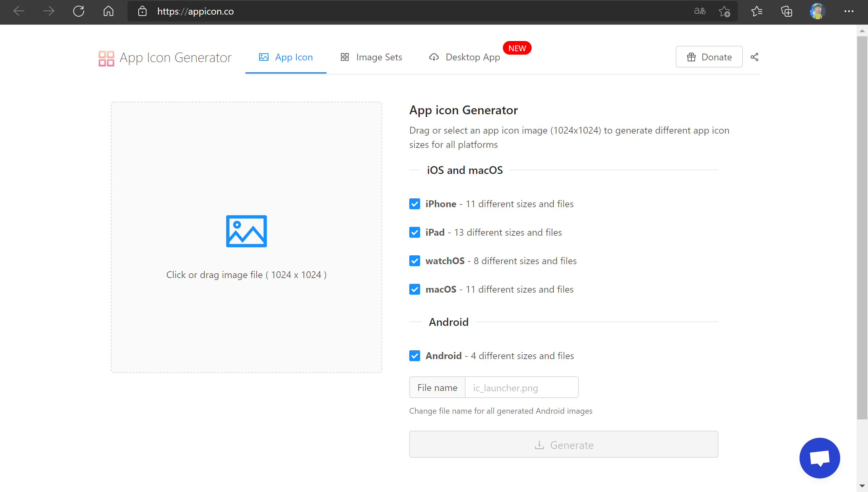Open the browser home page
868x492 pixels.
click(108, 11)
